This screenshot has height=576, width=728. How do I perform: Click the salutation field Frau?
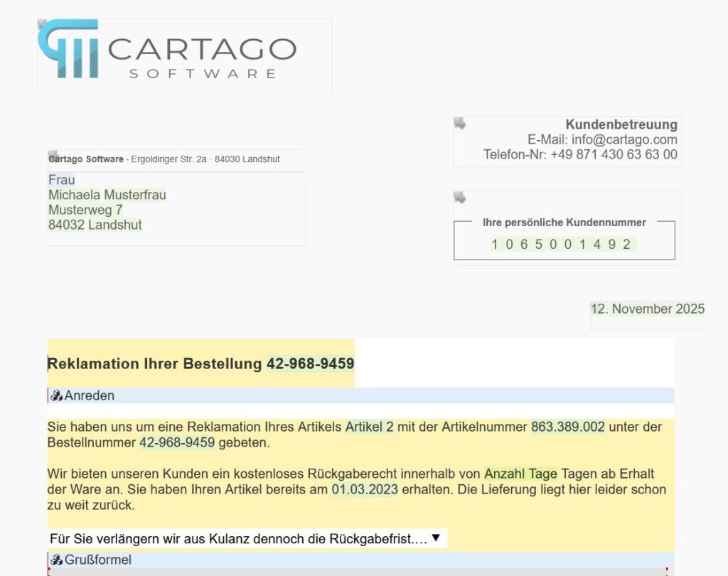point(61,180)
